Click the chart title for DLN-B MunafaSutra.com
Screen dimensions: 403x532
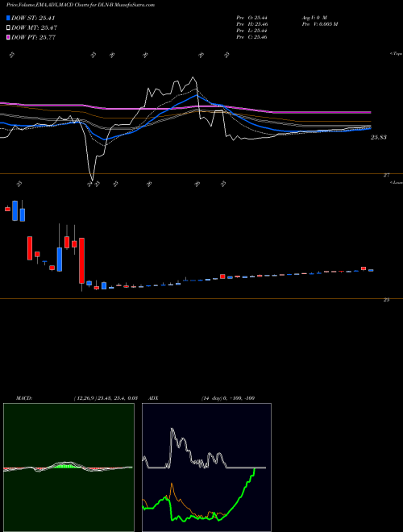click(81, 6)
